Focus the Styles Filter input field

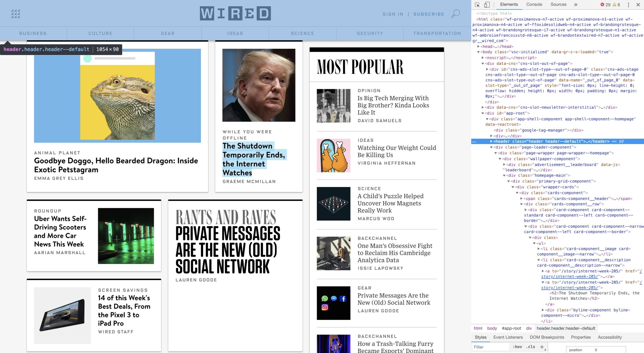491,347
